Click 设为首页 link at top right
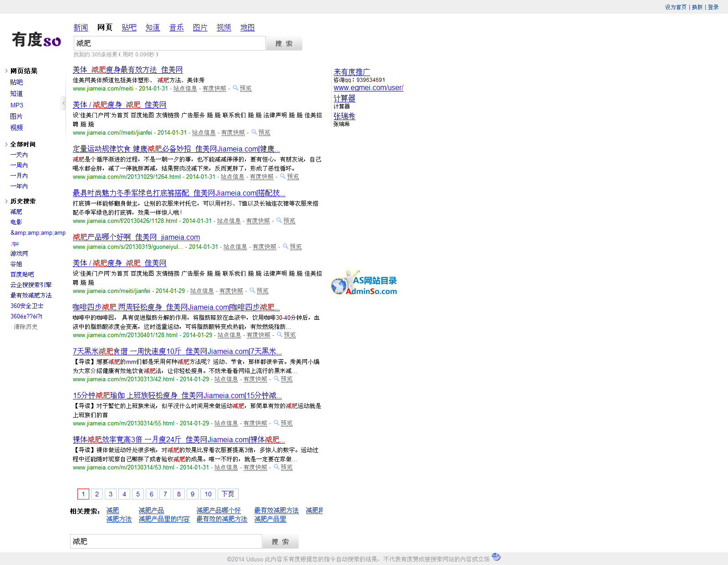The height and width of the screenshot is (565, 728). (676, 7)
